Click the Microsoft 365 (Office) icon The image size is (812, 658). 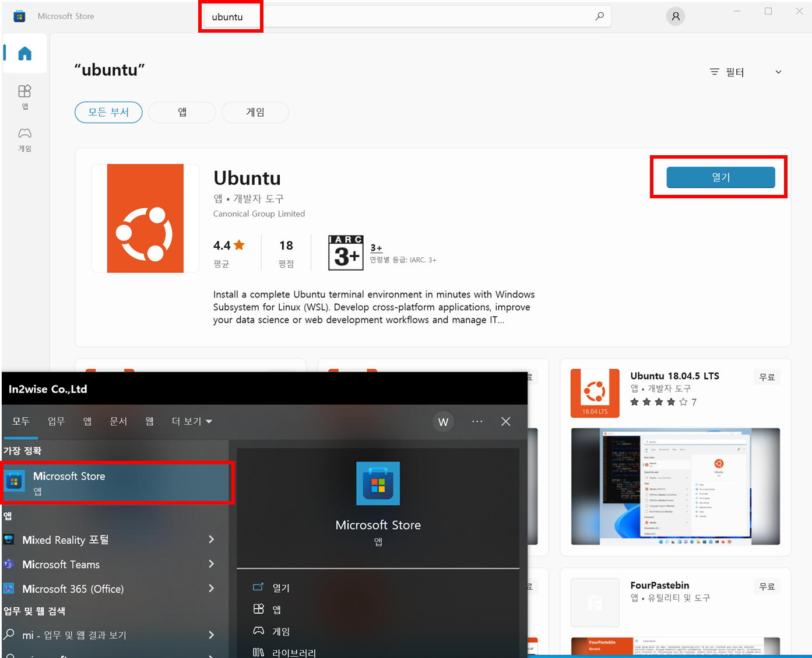point(9,589)
